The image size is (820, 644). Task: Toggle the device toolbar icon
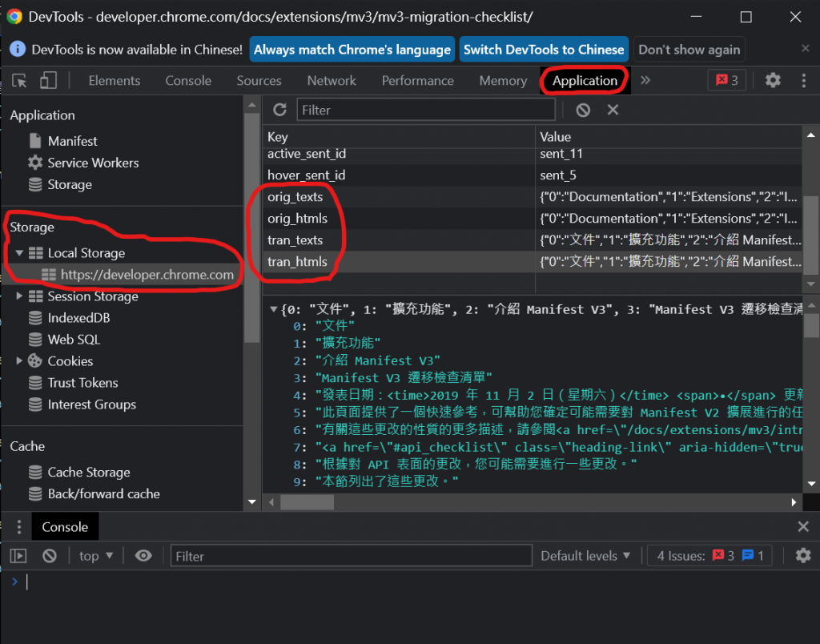click(48, 81)
